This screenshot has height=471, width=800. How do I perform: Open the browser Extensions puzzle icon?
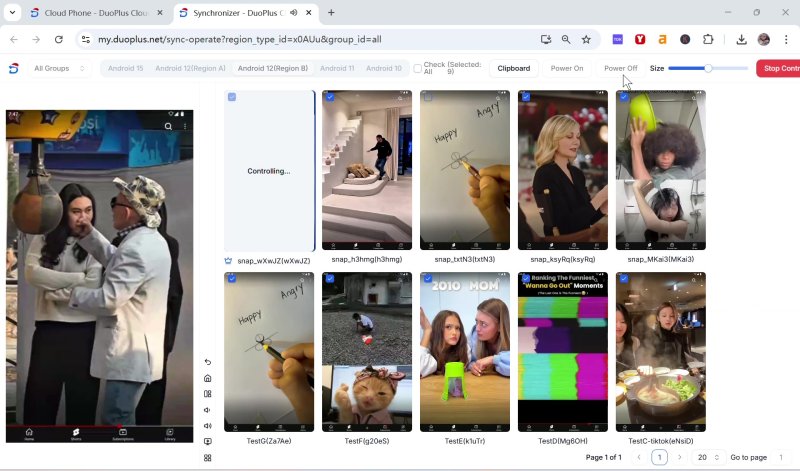coord(708,39)
